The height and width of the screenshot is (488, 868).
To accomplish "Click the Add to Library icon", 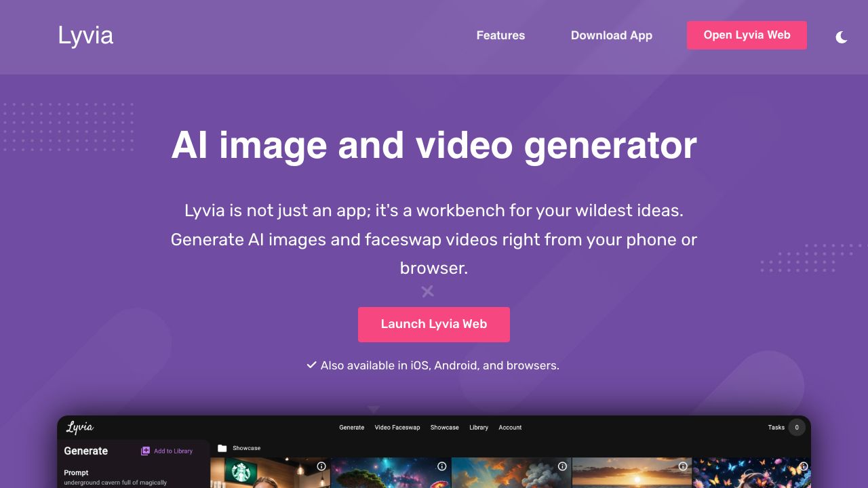I will [145, 451].
